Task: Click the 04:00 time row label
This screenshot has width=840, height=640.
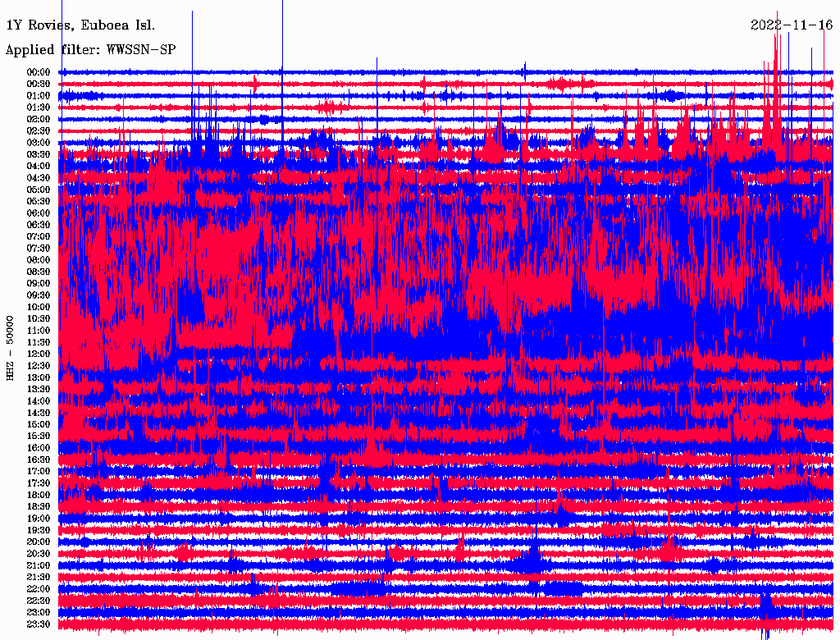Action: pos(39,167)
